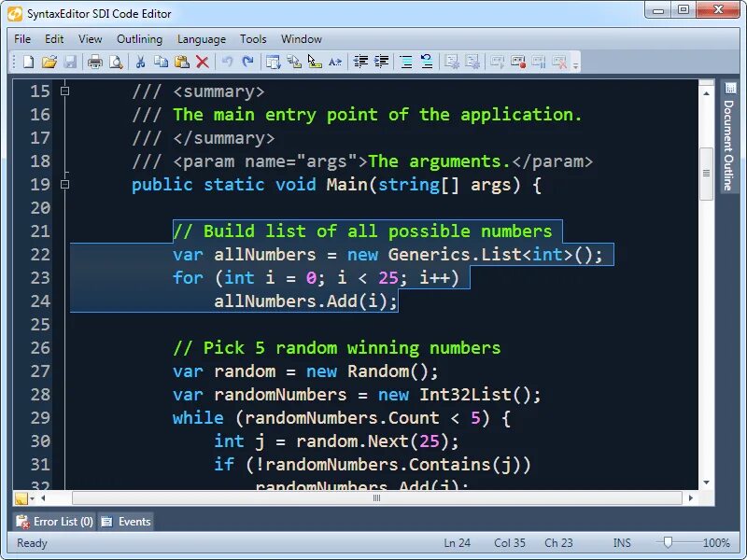The image size is (747, 560).
Task: Click the vertical scrollbar up arrow
Action: point(707,93)
